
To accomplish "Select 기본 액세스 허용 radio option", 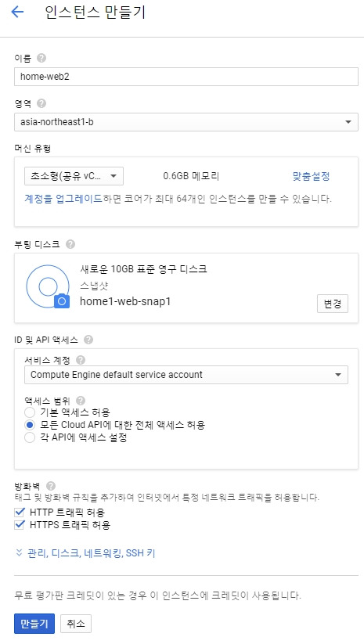I will pyautogui.click(x=30, y=412).
